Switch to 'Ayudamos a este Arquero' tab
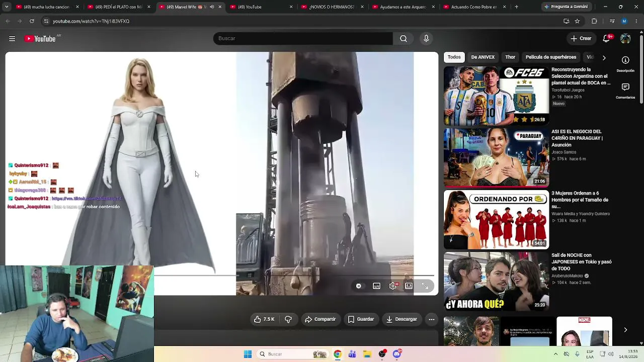 click(x=403, y=7)
